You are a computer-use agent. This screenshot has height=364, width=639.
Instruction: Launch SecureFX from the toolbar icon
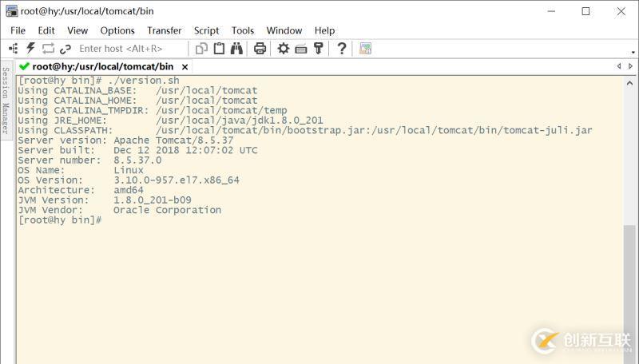365,49
